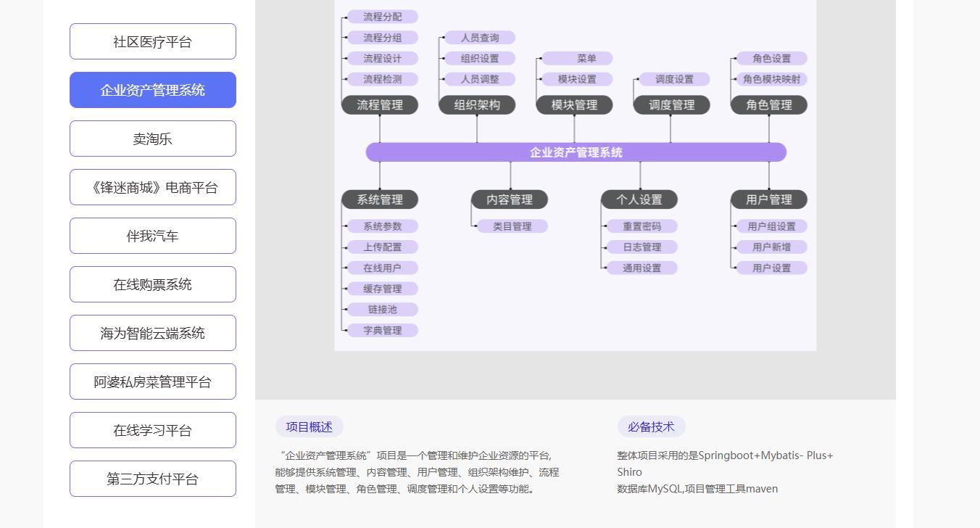This screenshot has width=980, height=528.
Task: Click the 必备技术 label badge
Action: (x=651, y=427)
